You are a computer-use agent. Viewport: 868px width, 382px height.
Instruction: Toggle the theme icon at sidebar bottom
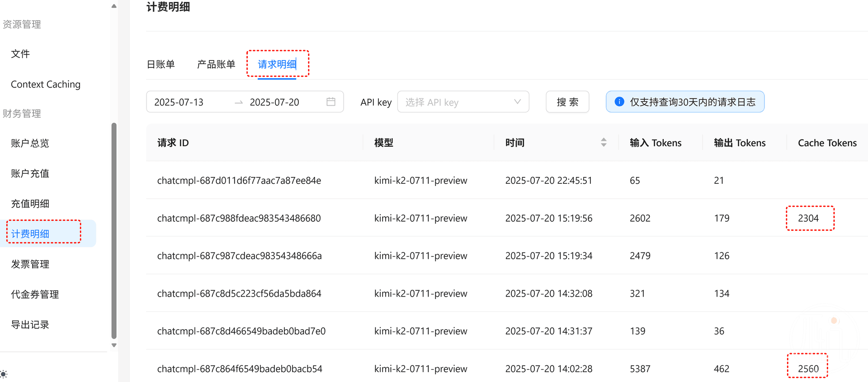[4, 374]
